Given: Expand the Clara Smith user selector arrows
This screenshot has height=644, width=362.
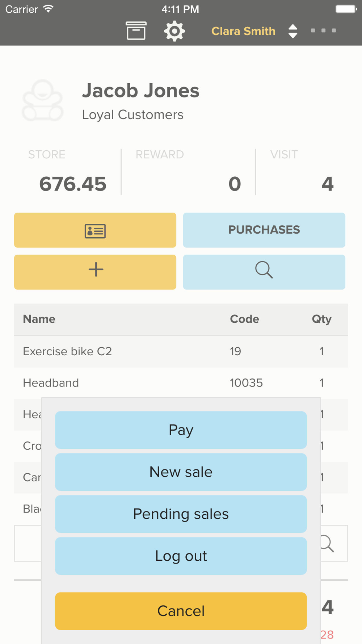Looking at the screenshot, I should tap(293, 31).
